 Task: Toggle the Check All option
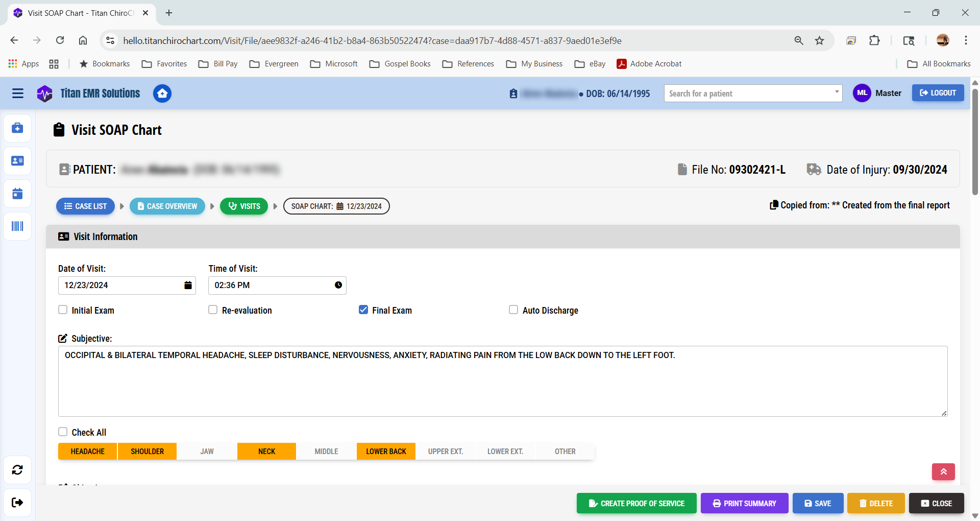click(62, 432)
